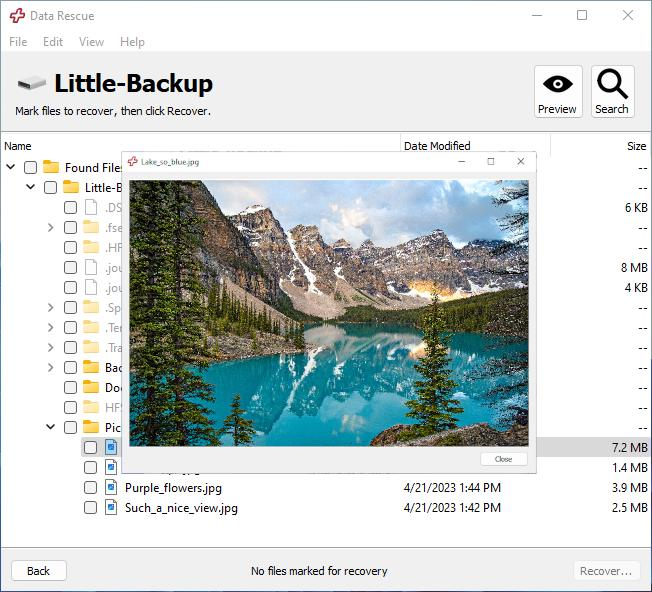The height and width of the screenshot is (592, 652).
Task: Click preview window's Lake_so_blue.jpg title icon
Action: (133, 161)
